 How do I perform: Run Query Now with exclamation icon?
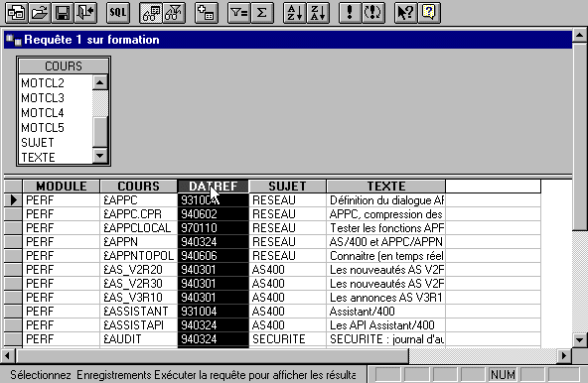(x=350, y=13)
